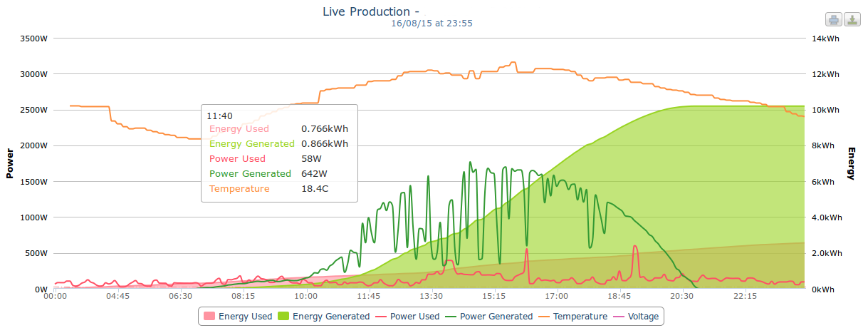Viewport: 868px width, 328px height.
Task: Click the date link 16/08/15 at 23:55
Action: [x=432, y=23]
